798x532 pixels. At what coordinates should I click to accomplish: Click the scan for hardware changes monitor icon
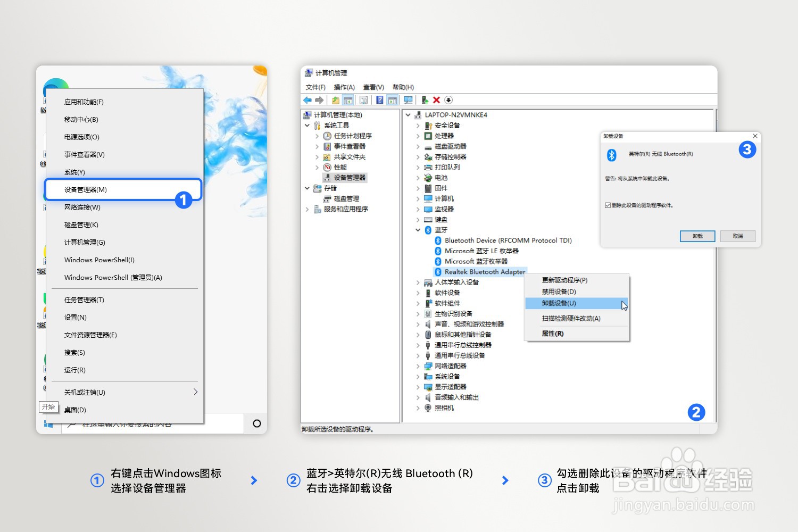[x=409, y=100]
